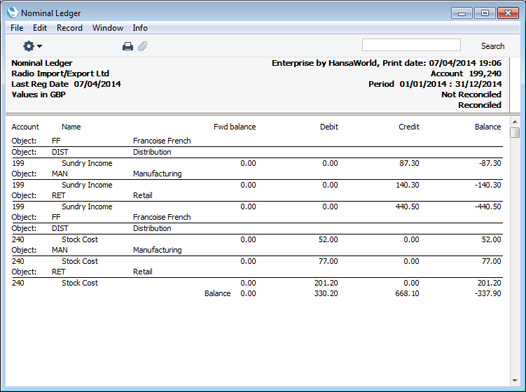This screenshot has width=526, height=392.
Task: Click the vertical scrollbar thumb
Action: coord(515,132)
